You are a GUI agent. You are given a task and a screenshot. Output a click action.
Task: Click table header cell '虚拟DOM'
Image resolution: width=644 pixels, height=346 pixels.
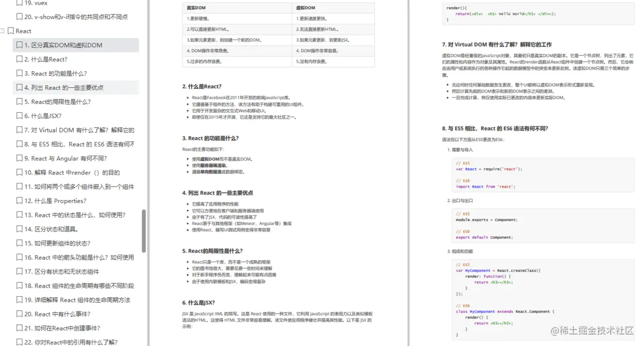(x=333, y=8)
